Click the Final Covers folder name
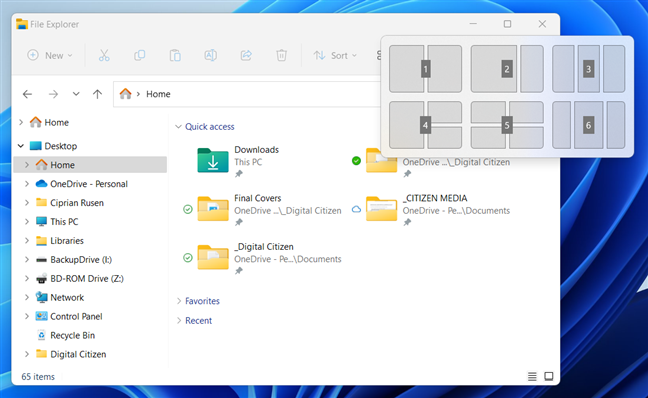Screen dimensions: 648x398 click(x=257, y=198)
